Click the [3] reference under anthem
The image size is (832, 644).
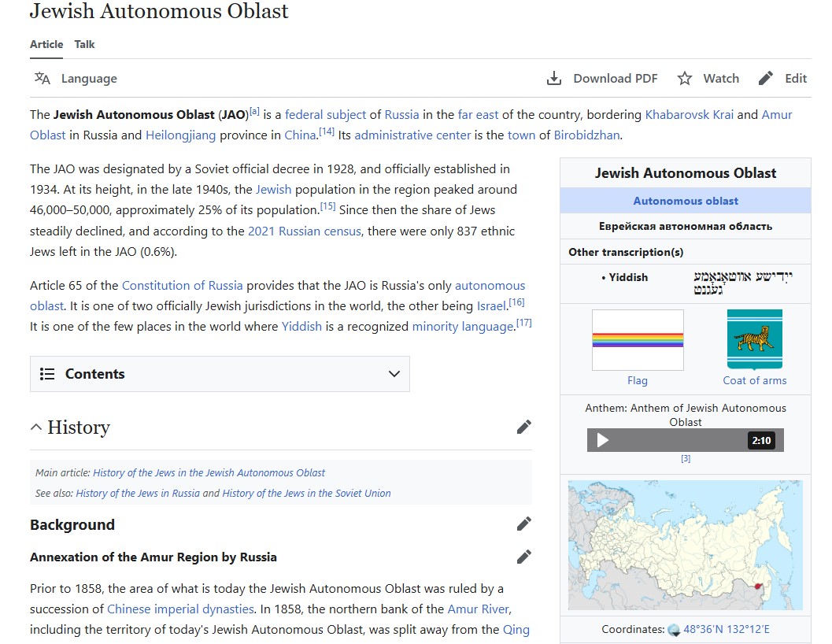[x=686, y=459]
